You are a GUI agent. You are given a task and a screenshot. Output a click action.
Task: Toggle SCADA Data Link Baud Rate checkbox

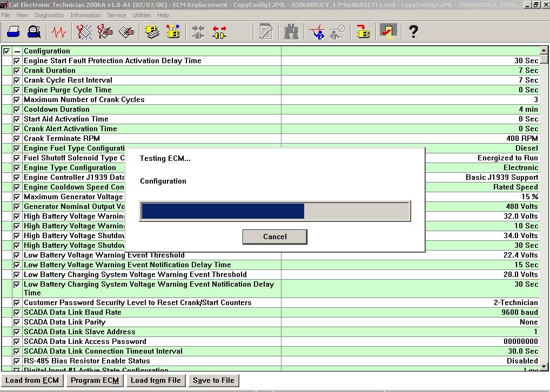click(17, 313)
